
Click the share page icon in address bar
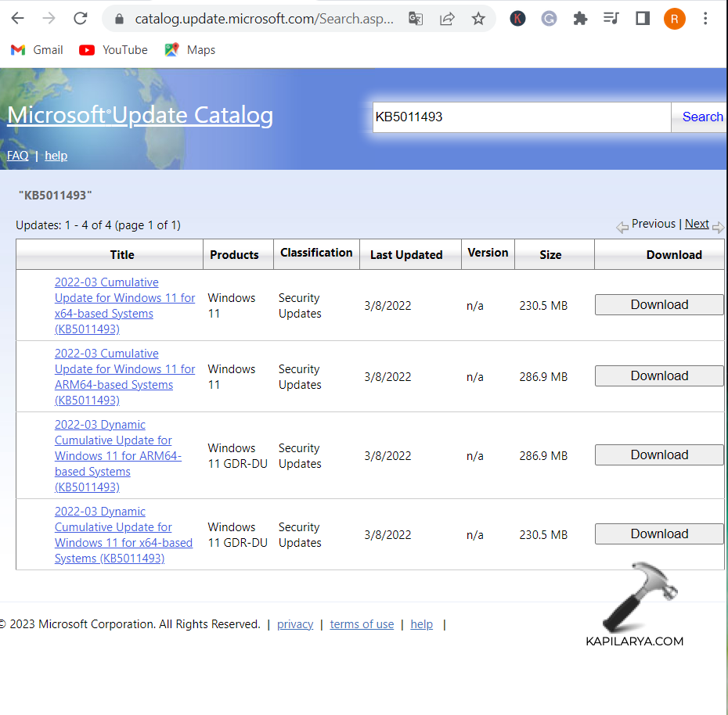[447, 19]
